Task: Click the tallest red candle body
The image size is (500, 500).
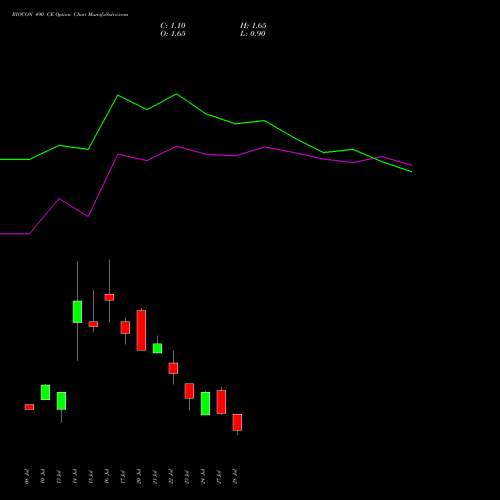Action: (x=141, y=330)
